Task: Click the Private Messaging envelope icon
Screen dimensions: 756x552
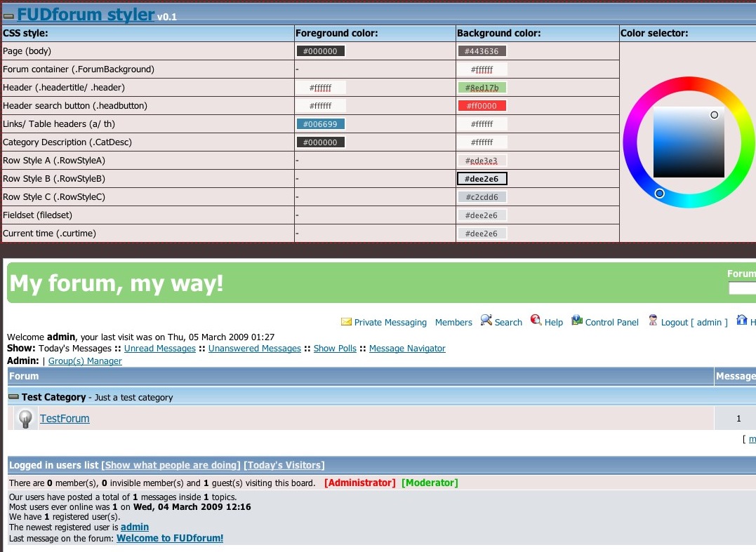Action: (346, 321)
